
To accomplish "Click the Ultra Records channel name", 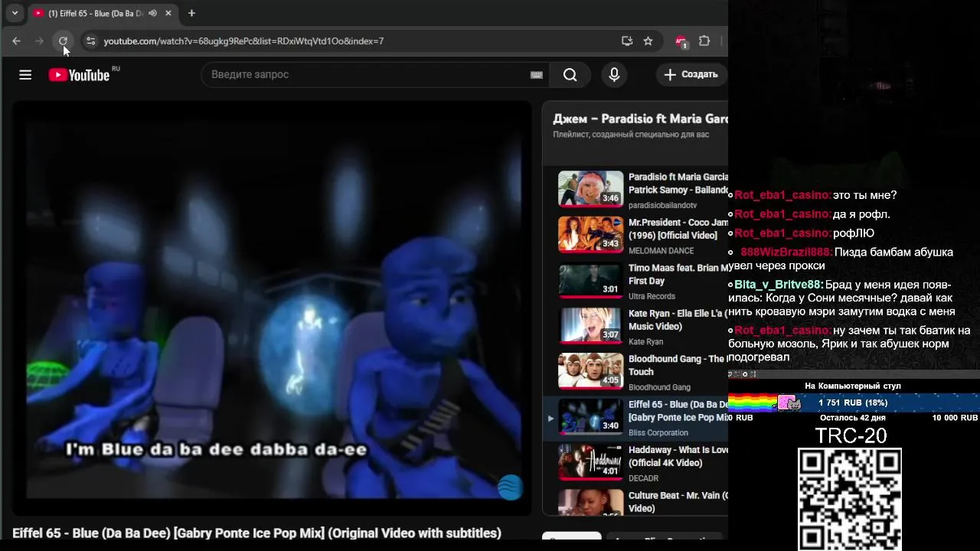I will 652,296.
